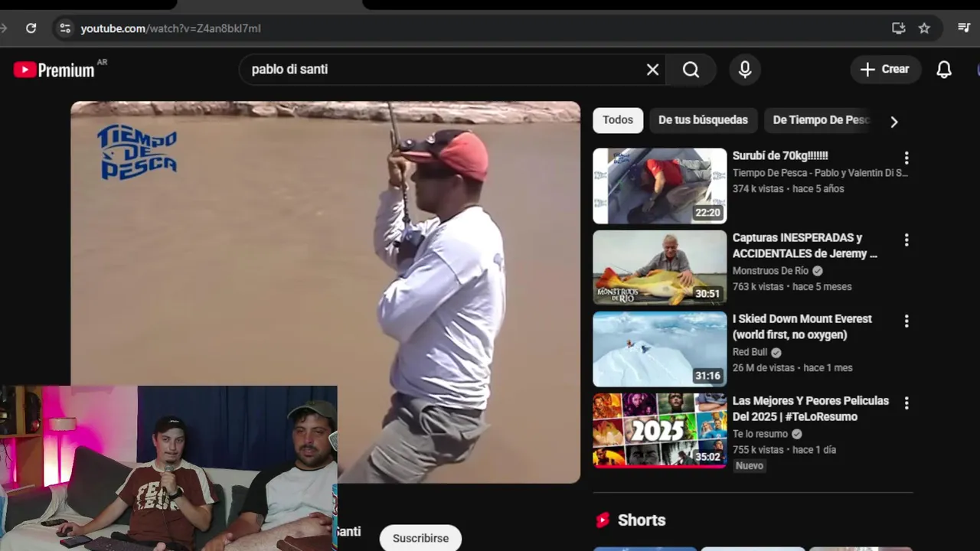Image resolution: width=980 pixels, height=551 pixels.
Task: Open 'Surubí de 70kg!!!!!!!' video title
Action: point(780,156)
